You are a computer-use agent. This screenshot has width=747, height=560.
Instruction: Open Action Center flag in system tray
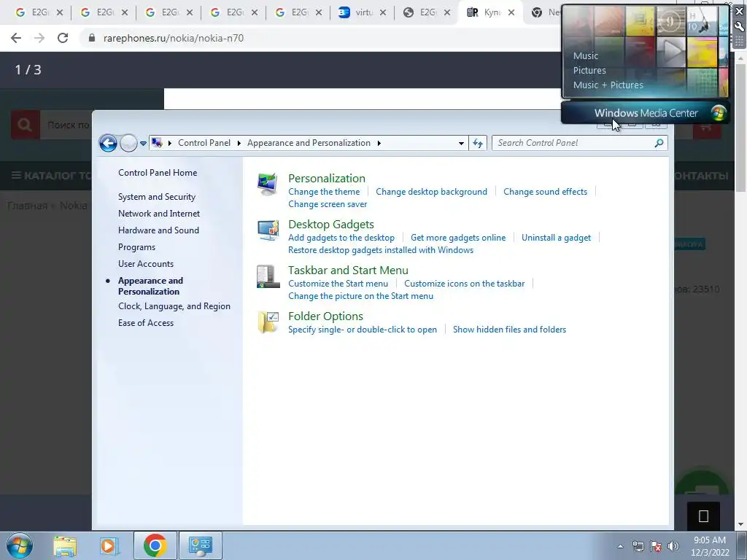click(x=656, y=546)
